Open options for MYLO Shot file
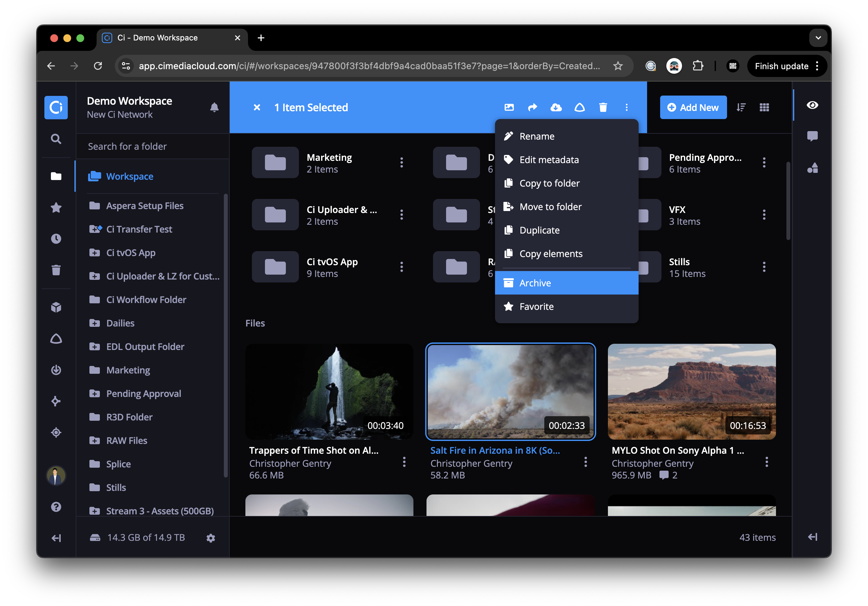This screenshot has width=868, height=606. click(766, 462)
